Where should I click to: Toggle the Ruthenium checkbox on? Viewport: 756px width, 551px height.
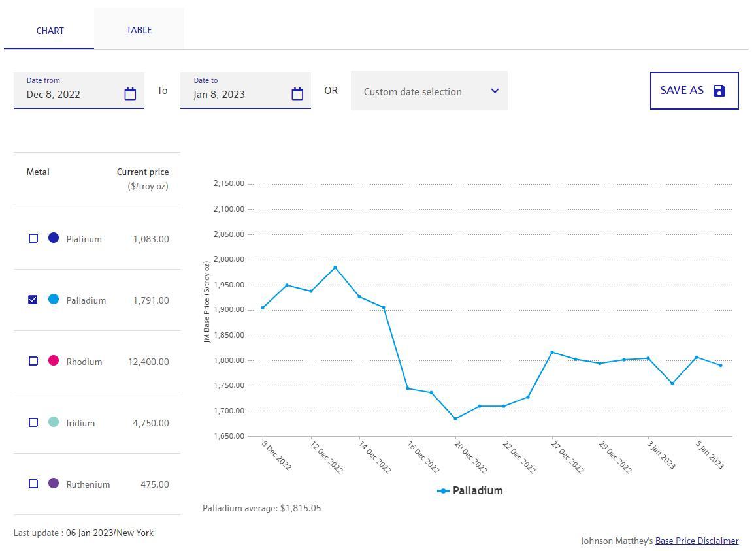(x=33, y=484)
